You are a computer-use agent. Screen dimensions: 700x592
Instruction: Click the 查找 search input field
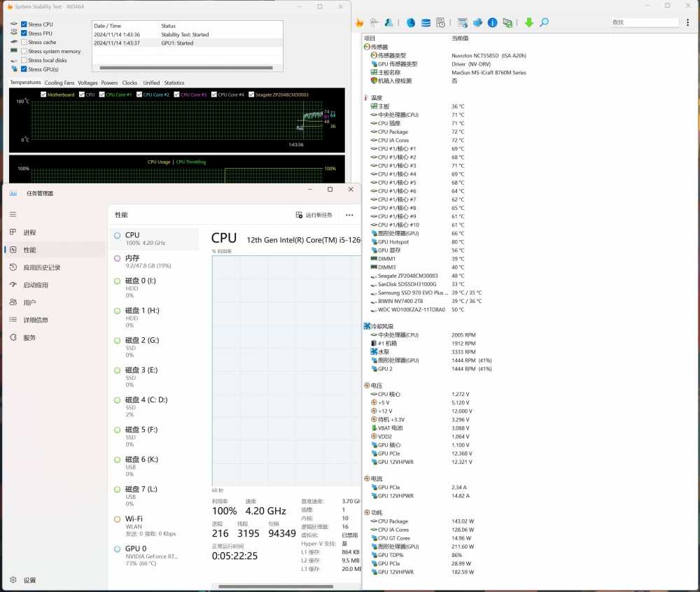(x=644, y=22)
